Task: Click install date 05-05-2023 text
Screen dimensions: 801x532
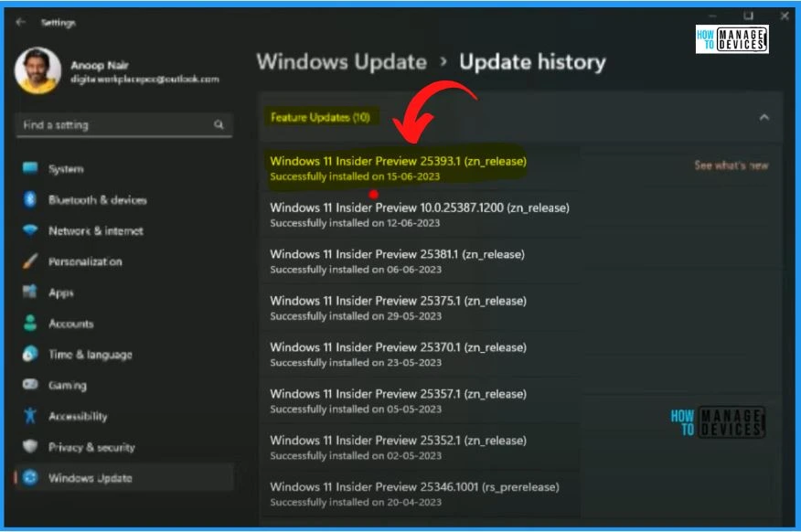Action: [414, 409]
